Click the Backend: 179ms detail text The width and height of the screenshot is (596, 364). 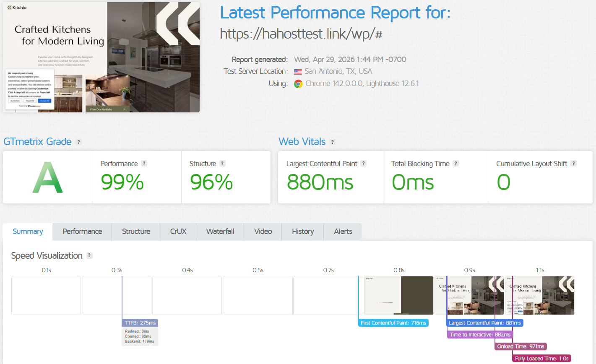(x=139, y=341)
